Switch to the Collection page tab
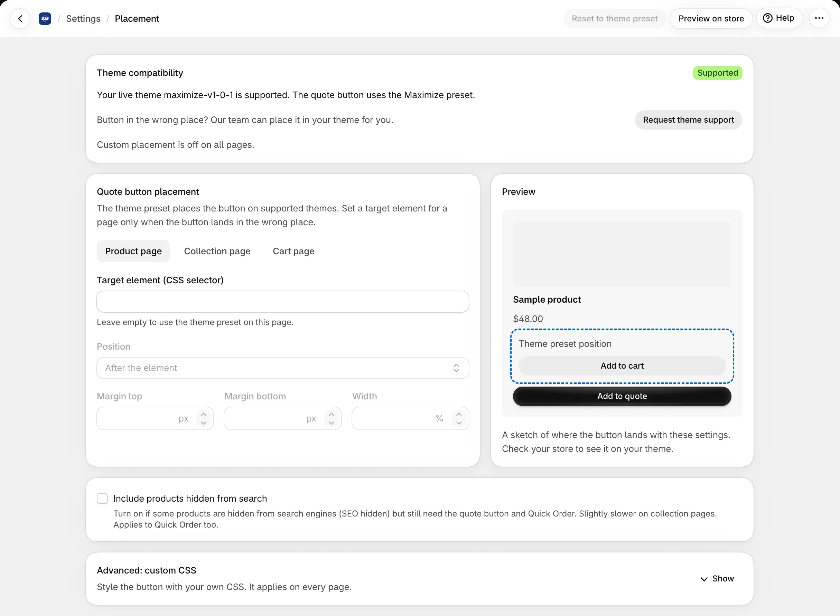This screenshot has width=840, height=616. click(217, 251)
